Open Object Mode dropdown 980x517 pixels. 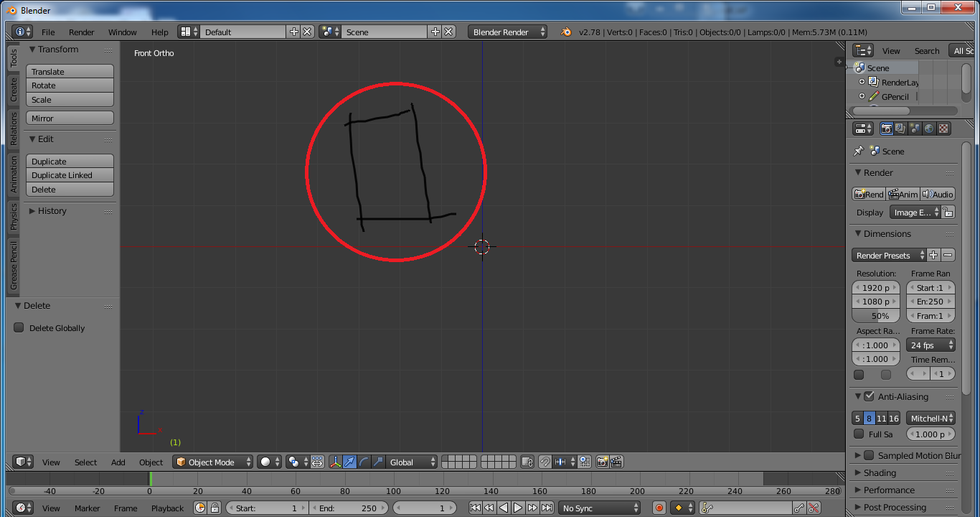coord(213,462)
